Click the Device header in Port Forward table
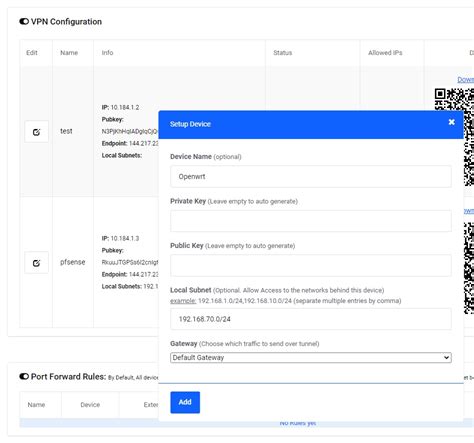Image resolution: width=474 pixels, height=443 pixels. 90,405
